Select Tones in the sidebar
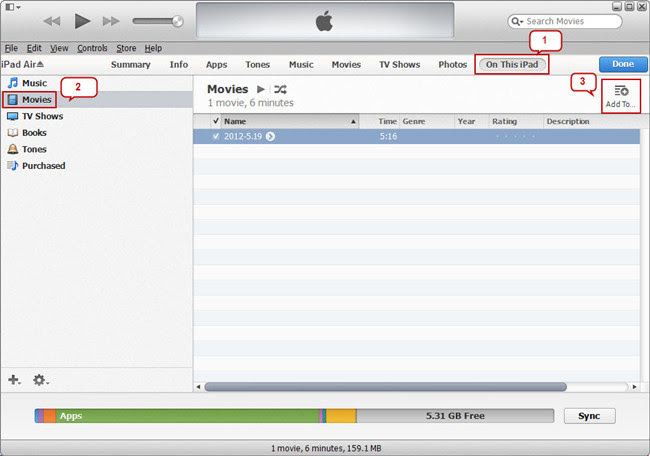650x456 pixels. [27, 149]
